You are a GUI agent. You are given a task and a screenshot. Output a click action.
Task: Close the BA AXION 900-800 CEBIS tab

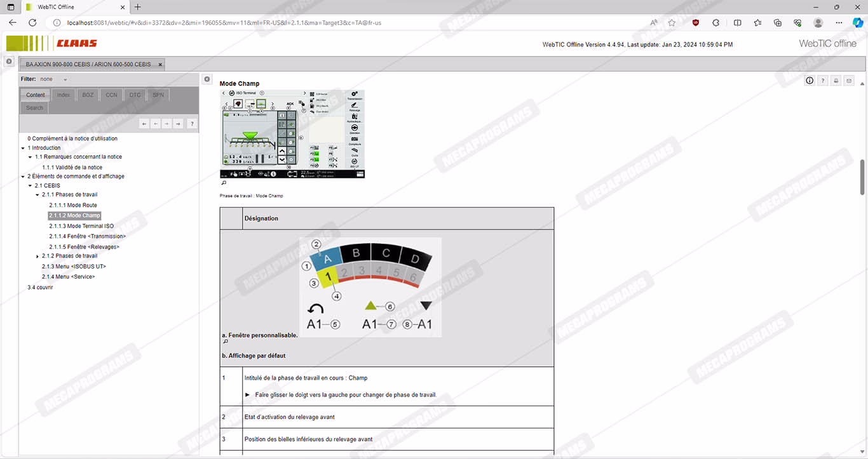[160, 65]
